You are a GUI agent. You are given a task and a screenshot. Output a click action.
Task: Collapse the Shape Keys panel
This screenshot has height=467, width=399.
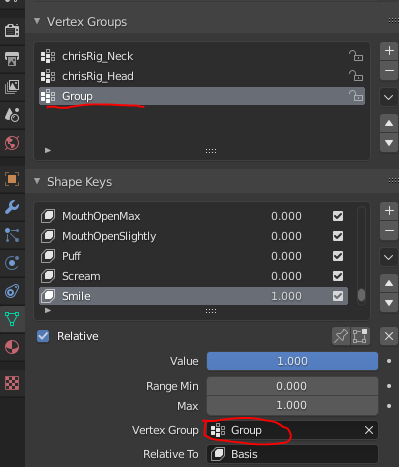pos(37,181)
